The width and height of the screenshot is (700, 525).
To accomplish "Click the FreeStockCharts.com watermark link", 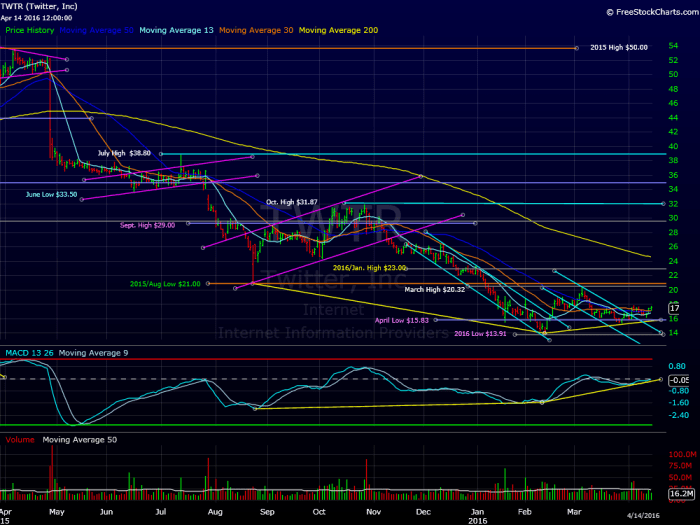I will click(x=653, y=12).
